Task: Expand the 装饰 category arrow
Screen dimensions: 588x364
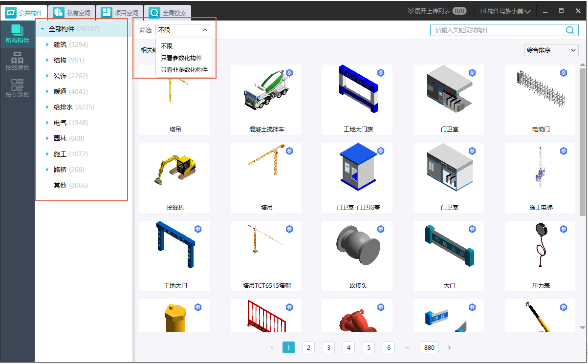Action: point(47,76)
